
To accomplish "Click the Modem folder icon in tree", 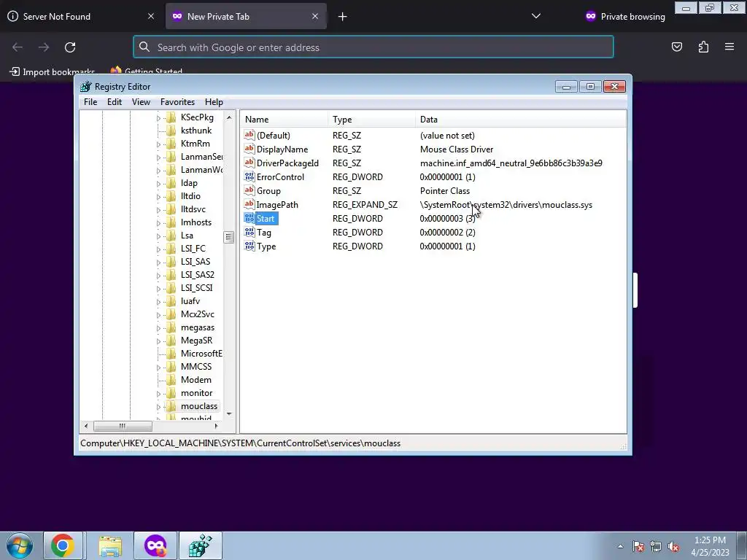I will pyautogui.click(x=171, y=379).
